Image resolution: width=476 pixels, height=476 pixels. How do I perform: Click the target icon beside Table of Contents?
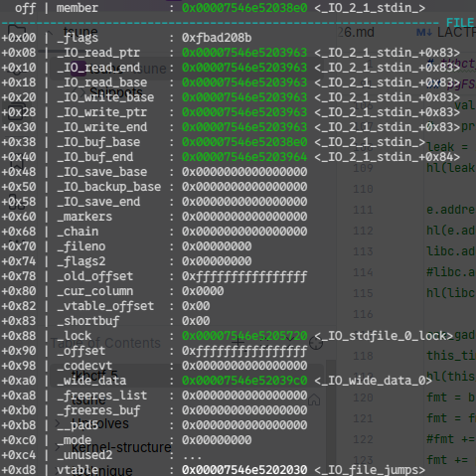click(x=316, y=343)
